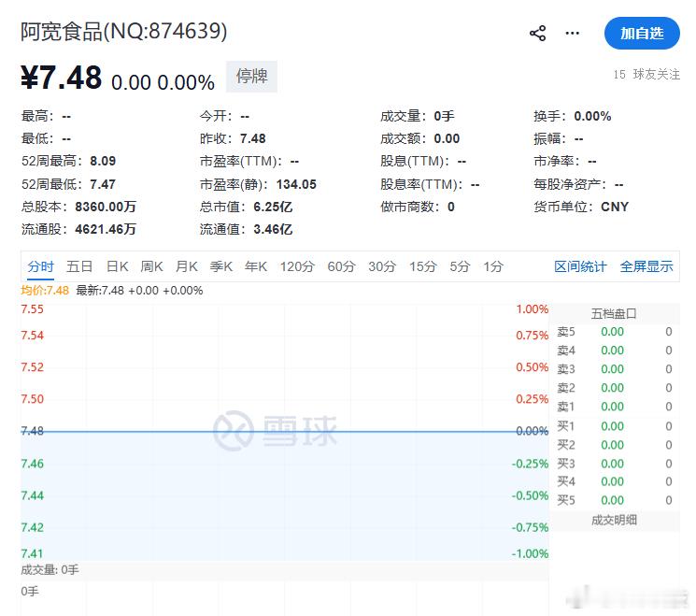Click the 全屏显示 link
The height and width of the screenshot is (616, 696).
(646, 266)
